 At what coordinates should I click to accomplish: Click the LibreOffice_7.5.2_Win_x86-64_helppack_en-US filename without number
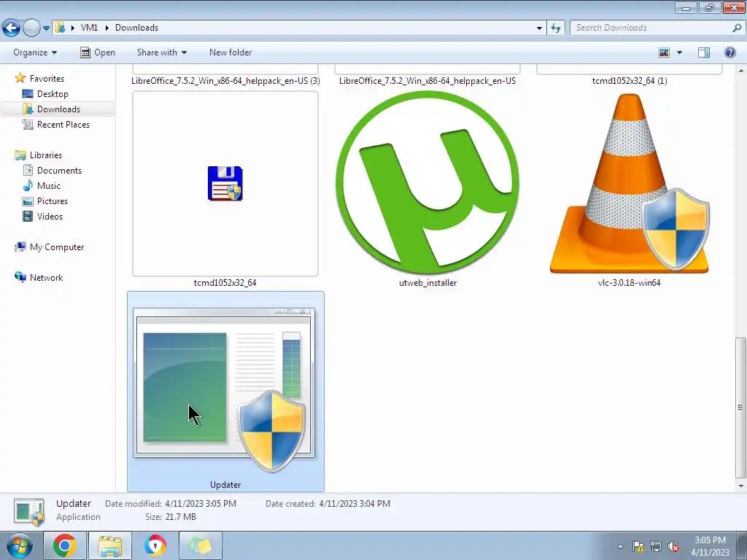click(x=427, y=81)
